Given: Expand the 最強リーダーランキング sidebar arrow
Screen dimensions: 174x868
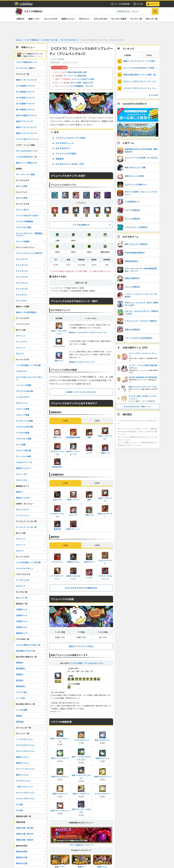Looking at the screenshot, I should (x=45, y=80).
